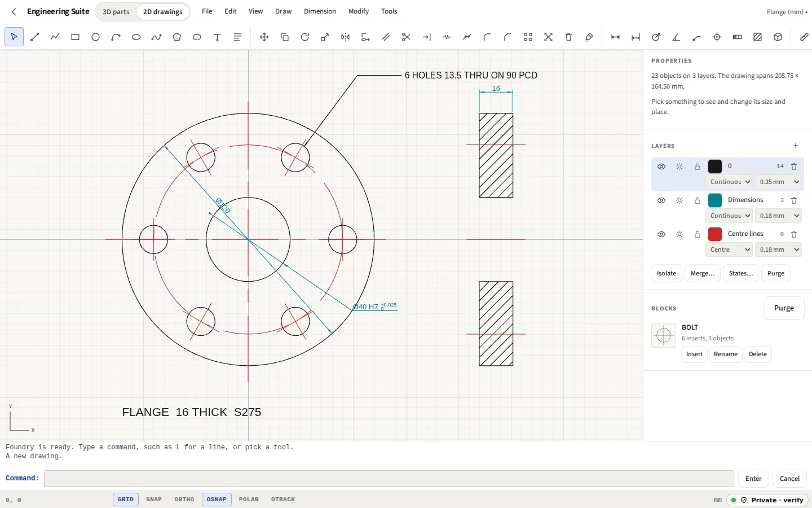Screen dimensions: 812x508
Task: Choose the single-line Text tool
Action: tap(217, 37)
